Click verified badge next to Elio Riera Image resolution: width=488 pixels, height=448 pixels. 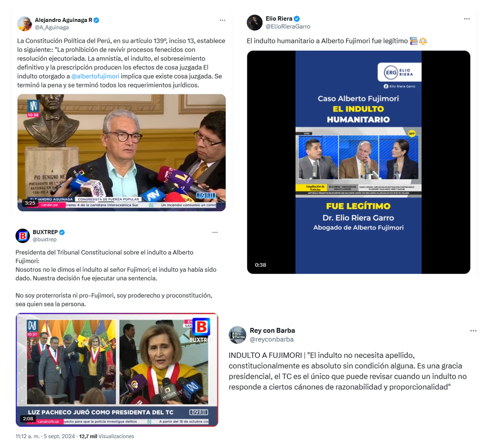coord(297,19)
